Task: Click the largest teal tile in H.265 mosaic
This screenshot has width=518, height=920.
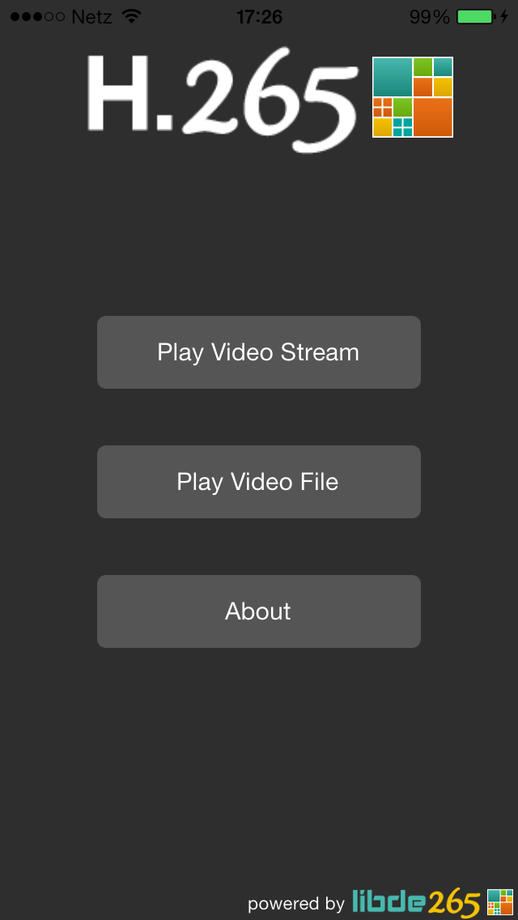Action: (392, 77)
